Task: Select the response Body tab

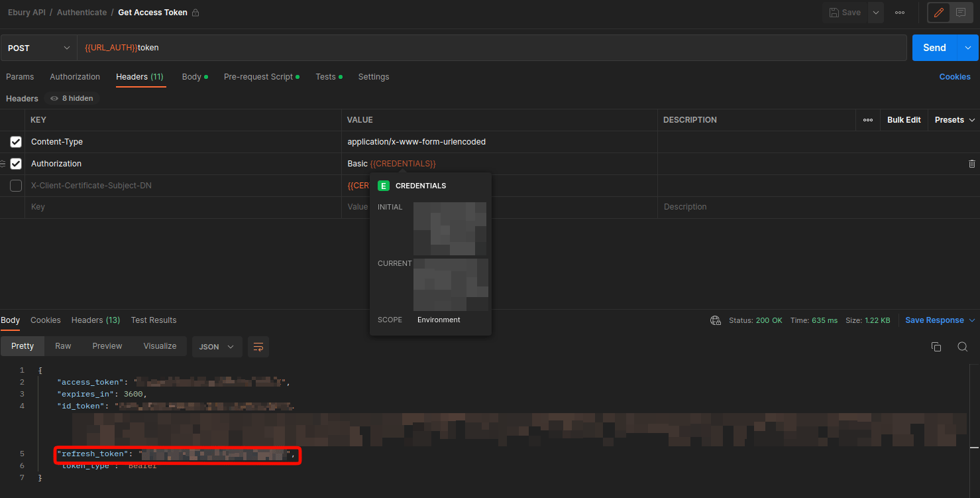Action: click(10, 320)
